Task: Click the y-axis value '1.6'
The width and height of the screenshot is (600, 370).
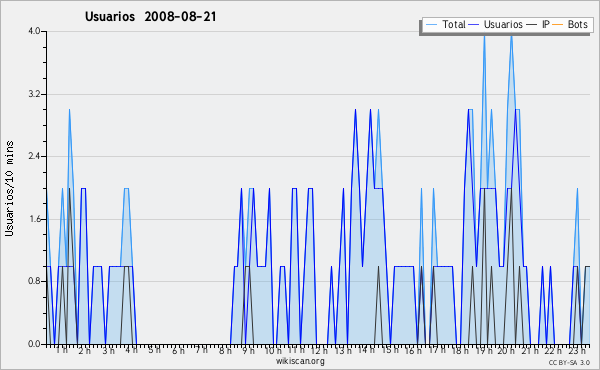Action: [x=34, y=219]
